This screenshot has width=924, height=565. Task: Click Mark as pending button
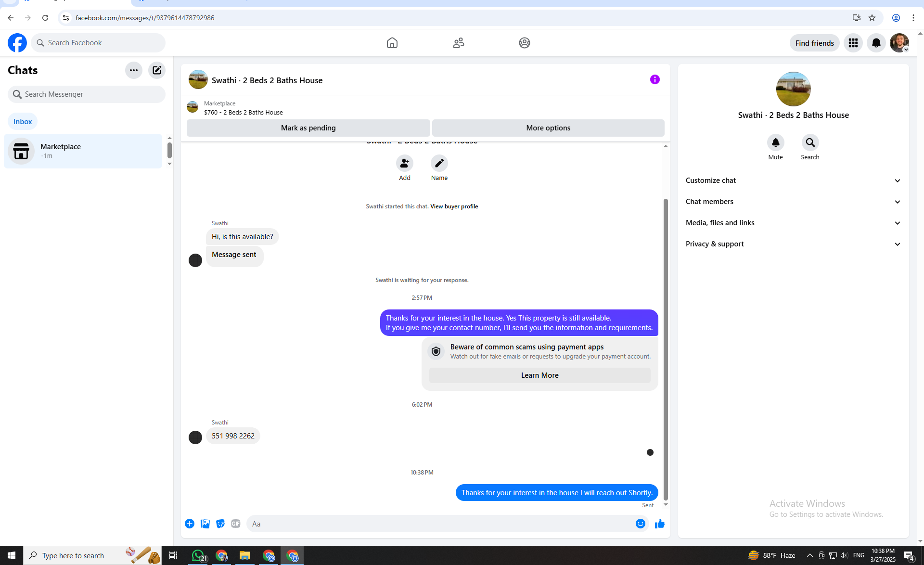click(x=308, y=128)
